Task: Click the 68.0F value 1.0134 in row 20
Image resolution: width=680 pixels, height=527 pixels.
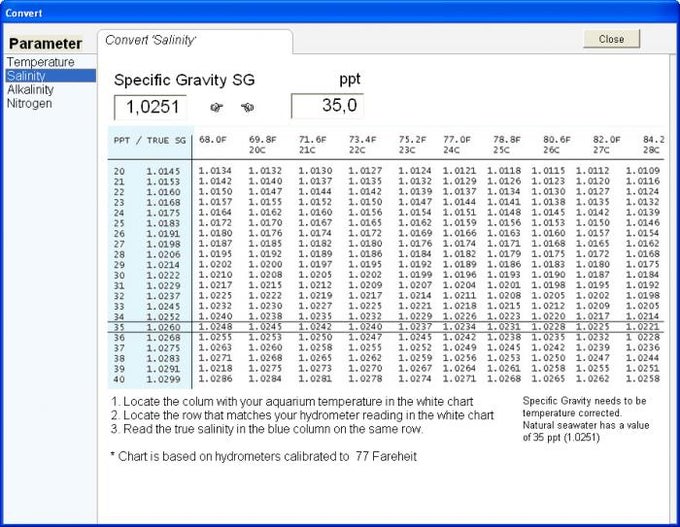Action: [216, 170]
